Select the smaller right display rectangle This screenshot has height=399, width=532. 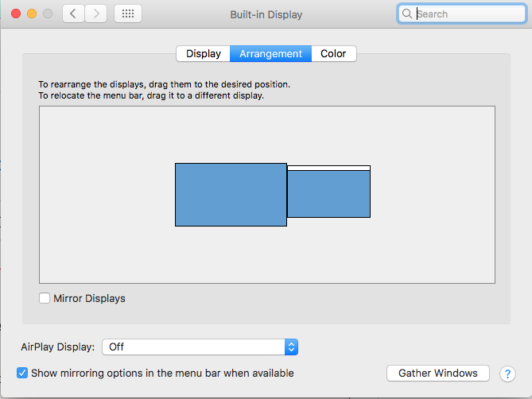[328, 194]
